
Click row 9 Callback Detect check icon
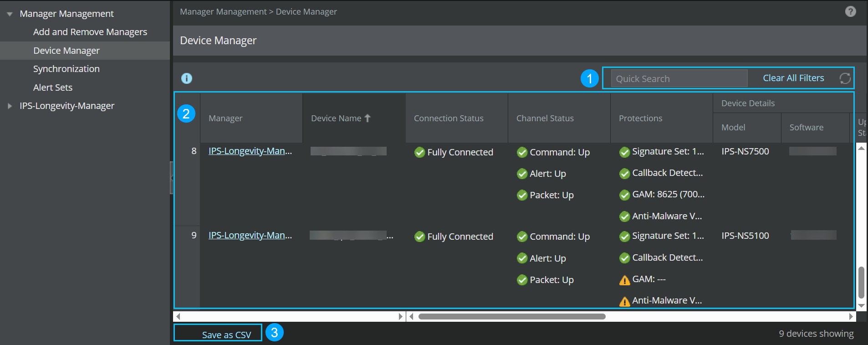[x=624, y=258]
